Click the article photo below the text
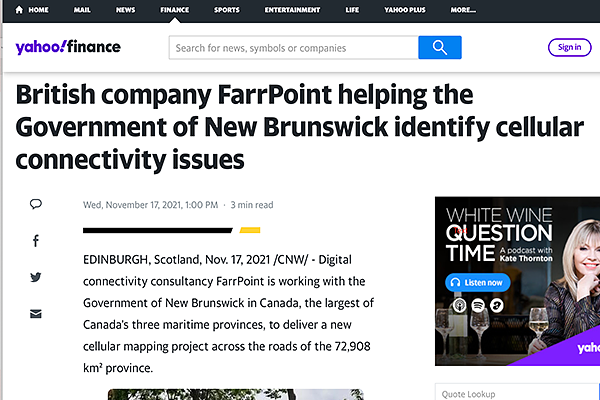The width and height of the screenshot is (600, 400). click(x=235, y=395)
